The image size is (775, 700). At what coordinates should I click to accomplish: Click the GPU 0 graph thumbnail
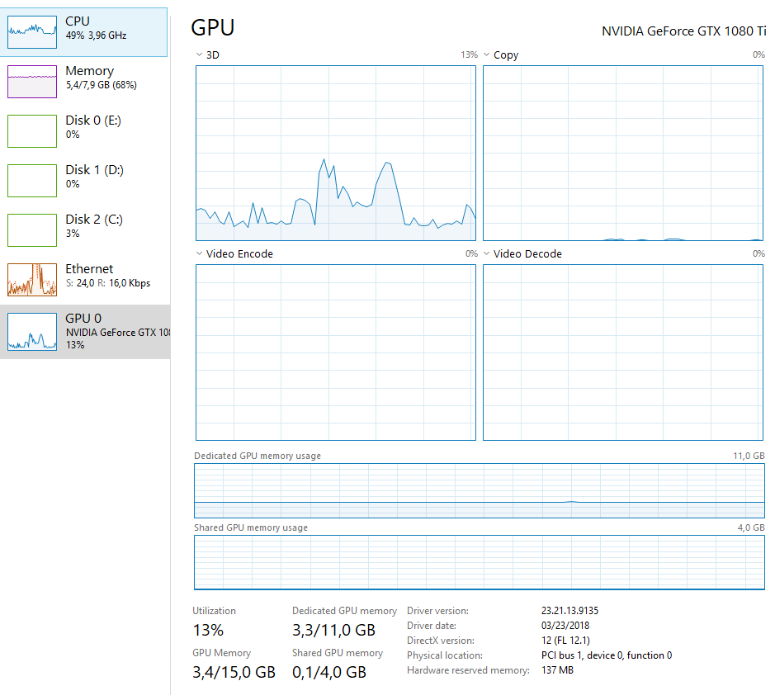[32, 332]
